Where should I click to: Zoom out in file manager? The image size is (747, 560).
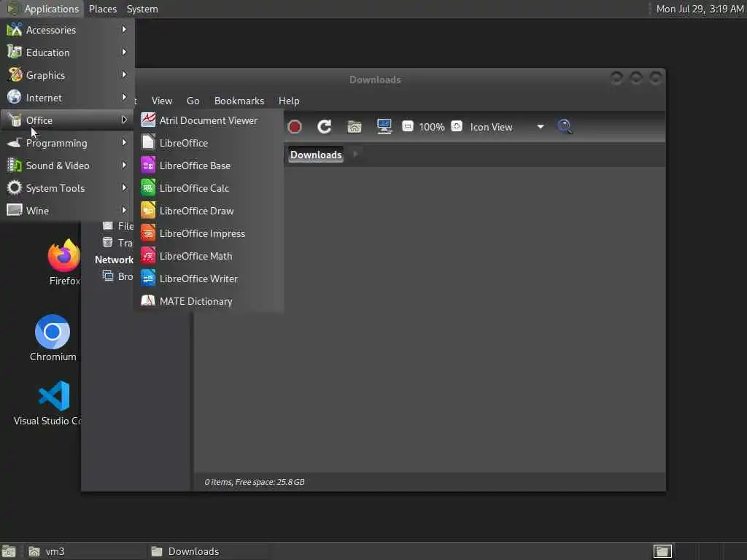(407, 126)
